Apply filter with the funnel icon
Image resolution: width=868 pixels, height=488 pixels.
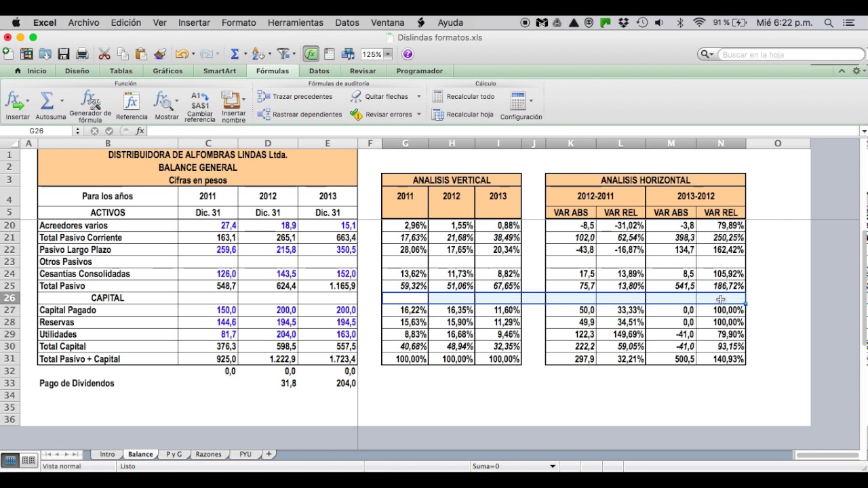pos(283,54)
